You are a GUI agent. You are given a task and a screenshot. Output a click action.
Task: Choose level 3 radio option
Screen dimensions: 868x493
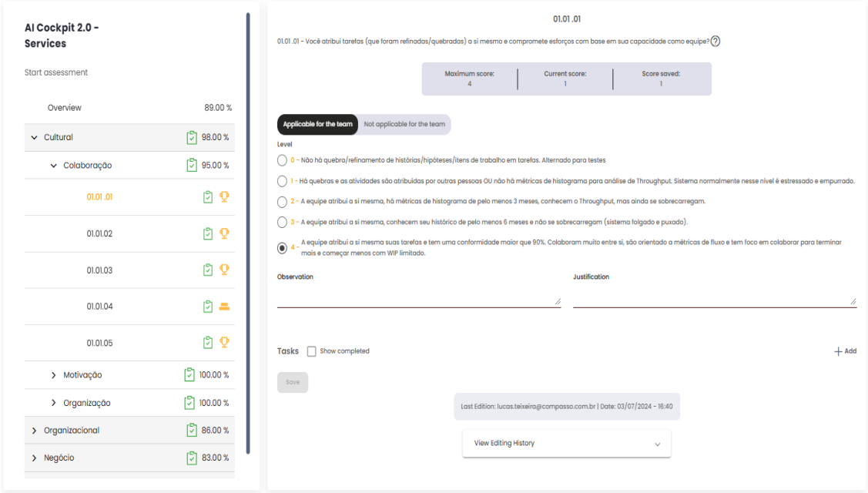coord(283,222)
